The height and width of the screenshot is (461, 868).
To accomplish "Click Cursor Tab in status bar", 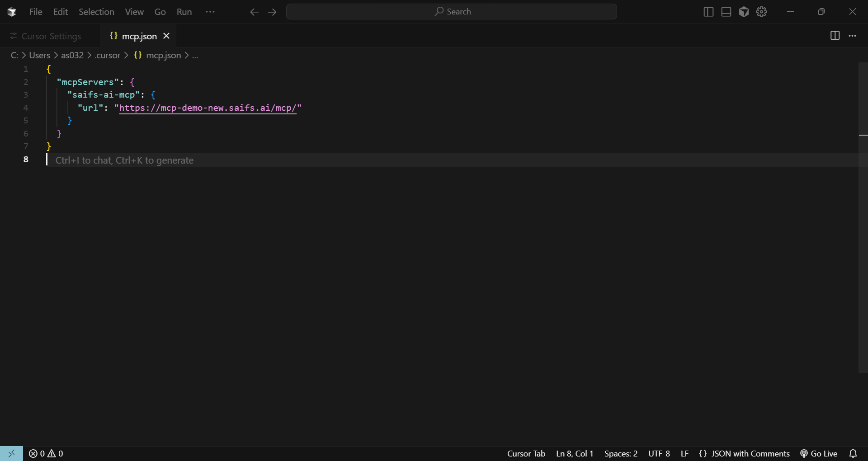I will [x=526, y=453].
